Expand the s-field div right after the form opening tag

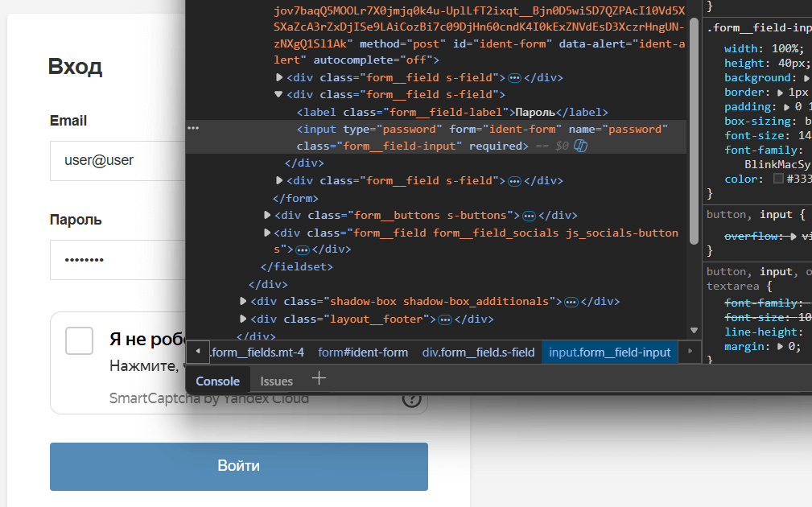[x=279, y=77]
